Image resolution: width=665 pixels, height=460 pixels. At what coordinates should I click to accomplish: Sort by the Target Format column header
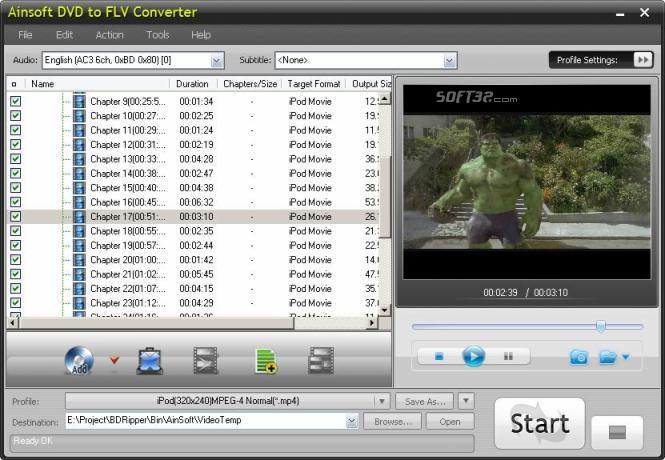click(314, 84)
